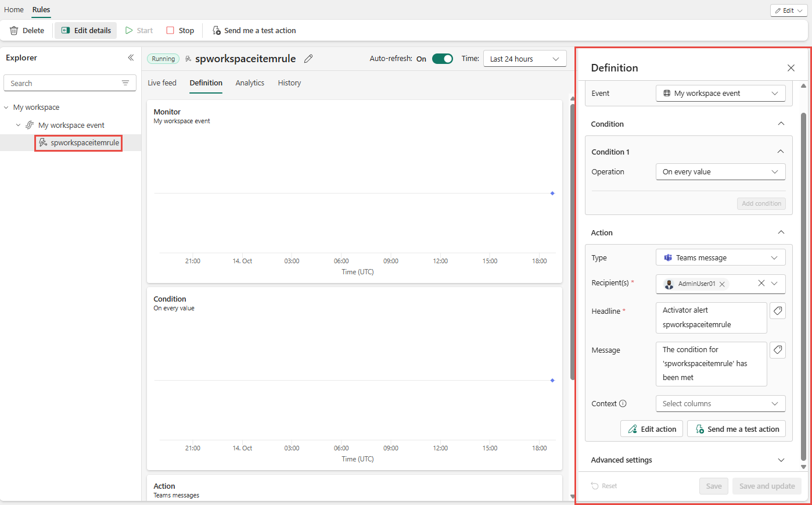
Task: Click the Edit action button
Action: (652, 429)
